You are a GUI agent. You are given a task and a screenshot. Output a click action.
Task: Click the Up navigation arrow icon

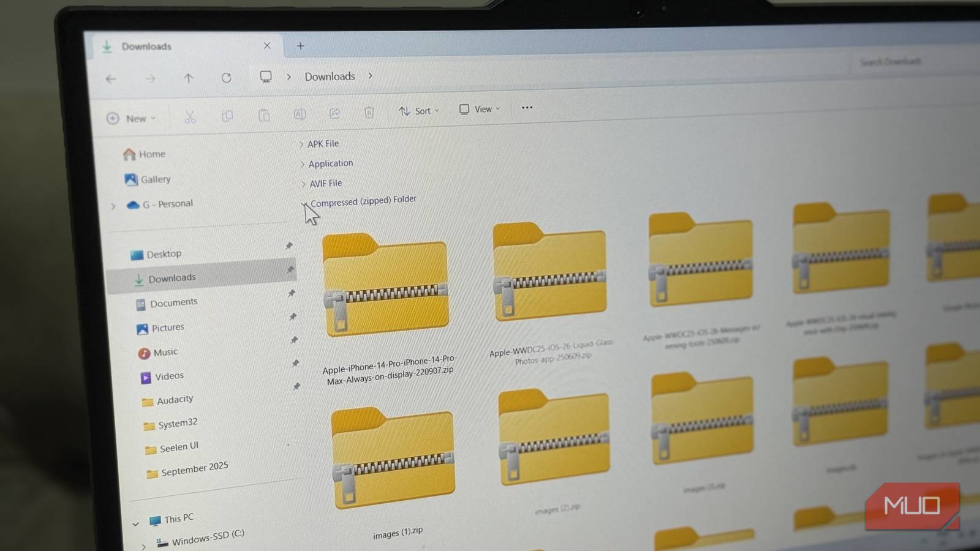tap(188, 78)
